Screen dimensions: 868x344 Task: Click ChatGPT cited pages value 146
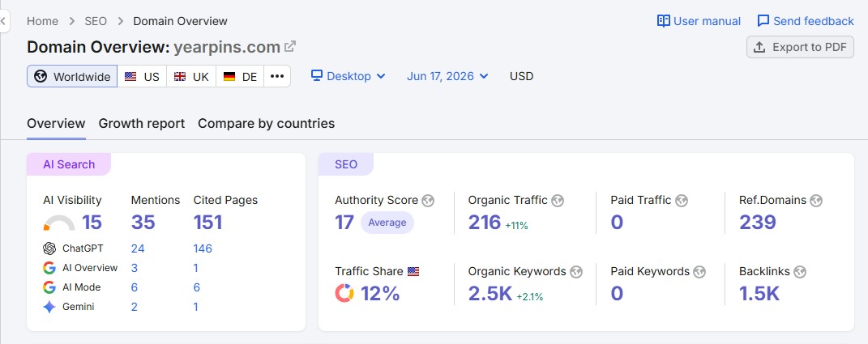tap(203, 248)
